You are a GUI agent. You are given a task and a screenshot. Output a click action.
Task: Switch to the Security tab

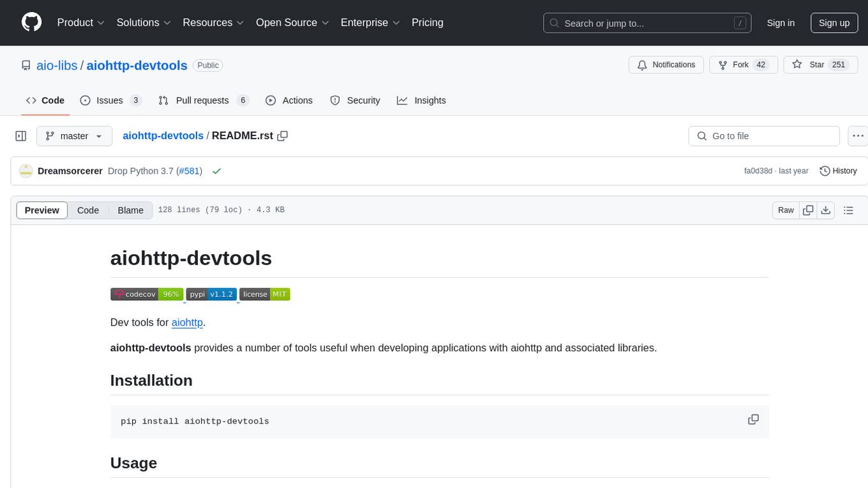pyautogui.click(x=355, y=100)
